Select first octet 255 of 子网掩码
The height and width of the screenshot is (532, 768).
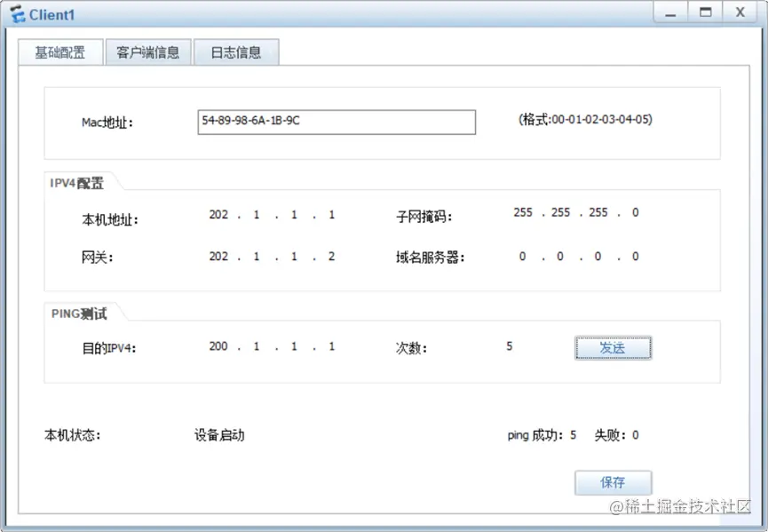[523, 212]
